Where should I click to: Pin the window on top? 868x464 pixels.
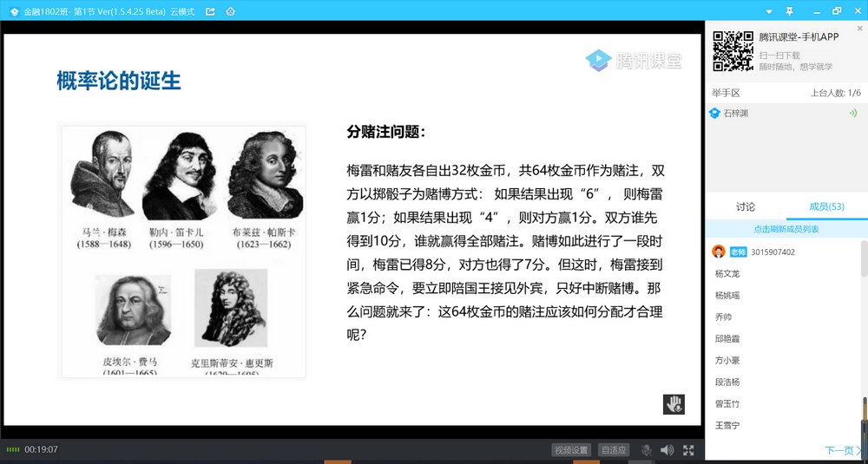click(x=789, y=11)
